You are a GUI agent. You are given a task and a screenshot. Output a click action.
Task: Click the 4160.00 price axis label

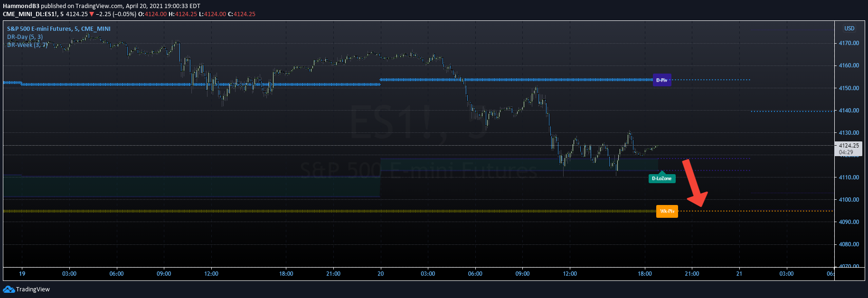click(x=849, y=65)
